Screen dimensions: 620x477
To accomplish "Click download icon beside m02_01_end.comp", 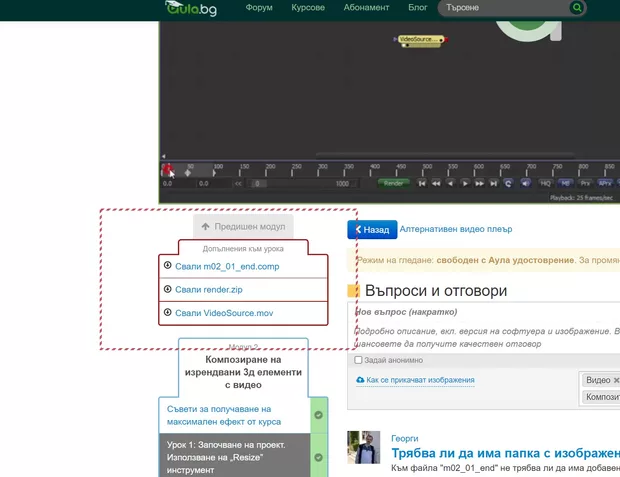I will point(168,265).
